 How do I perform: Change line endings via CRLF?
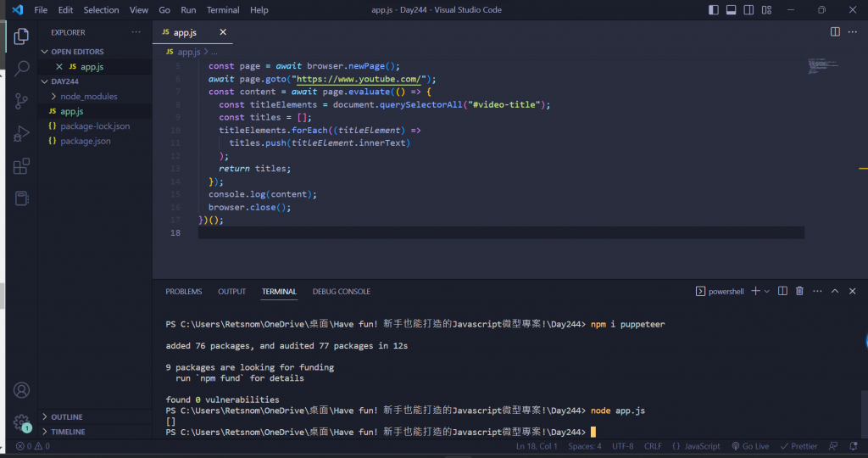[653, 446]
